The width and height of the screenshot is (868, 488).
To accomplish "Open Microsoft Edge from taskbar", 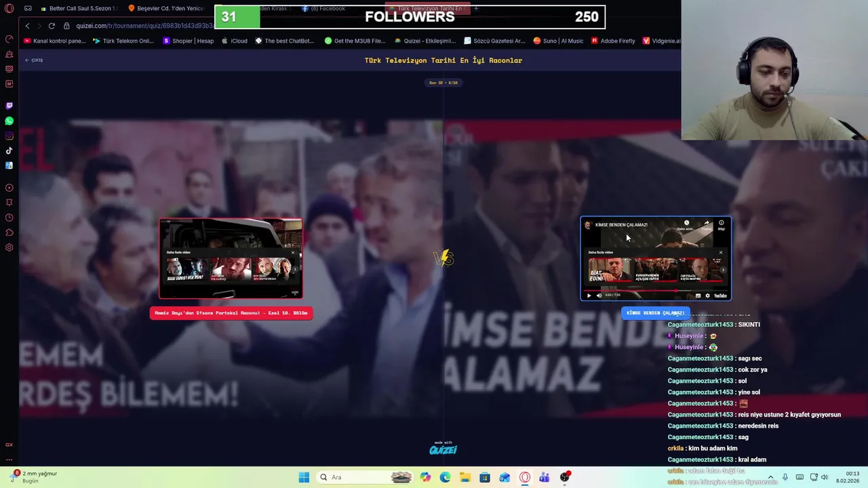I will tap(445, 477).
